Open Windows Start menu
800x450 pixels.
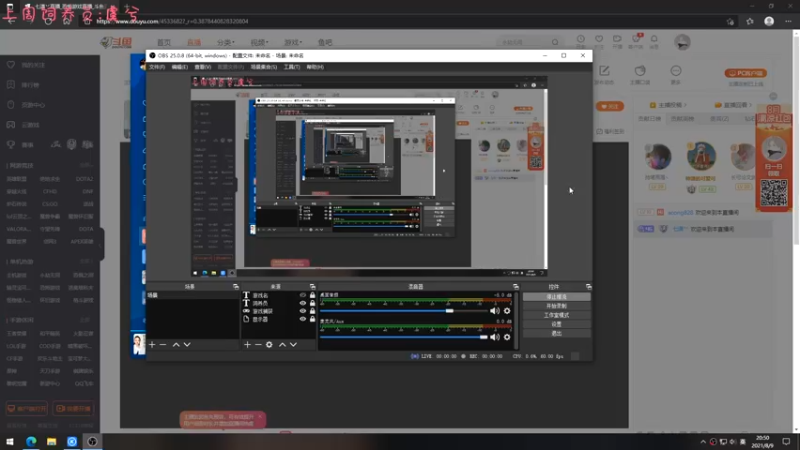pos(10,441)
